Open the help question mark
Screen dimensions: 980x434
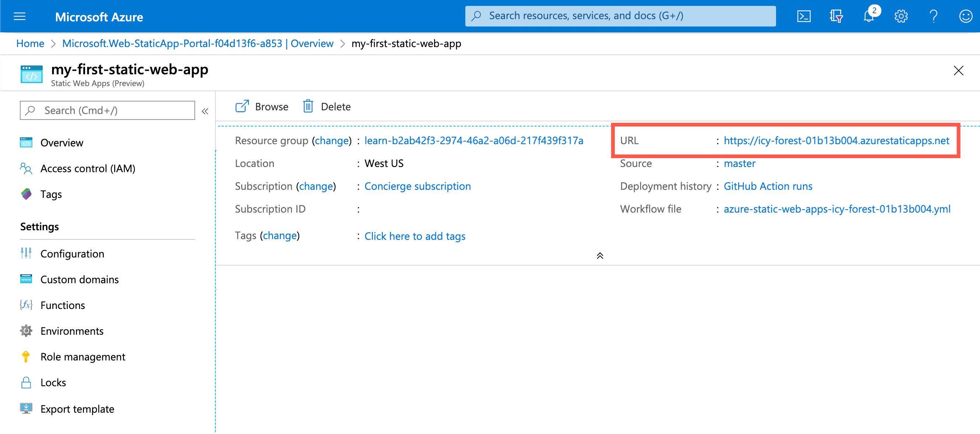pyautogui.click(x=933, y=16)
